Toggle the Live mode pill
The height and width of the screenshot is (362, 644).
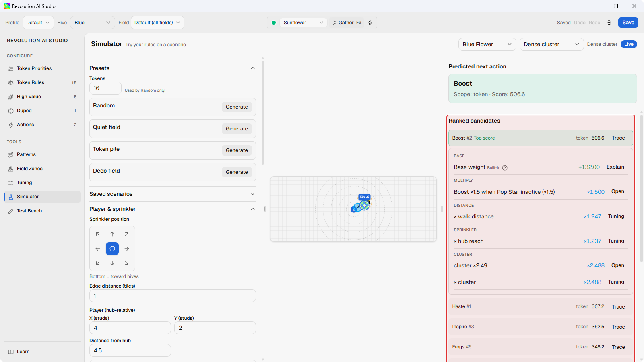(x=629, y=44)
